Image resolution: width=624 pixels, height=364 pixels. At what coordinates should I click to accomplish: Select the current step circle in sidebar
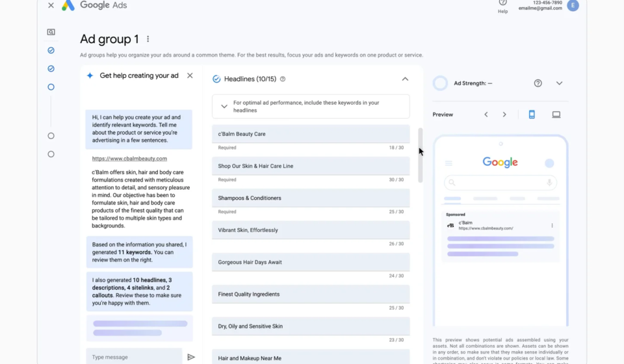point(51,87)
